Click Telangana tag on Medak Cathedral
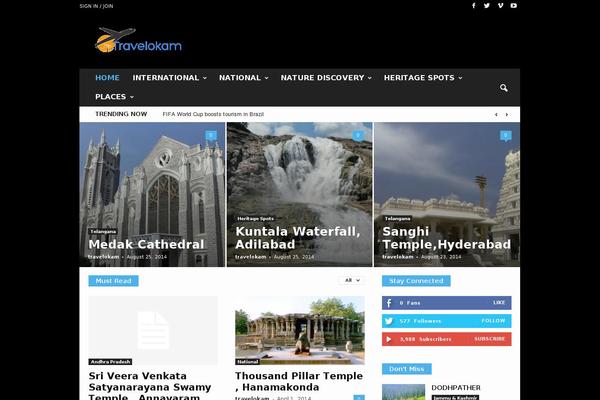The width and height of the screenshot is (600, 400). click(x=103, y=232)
